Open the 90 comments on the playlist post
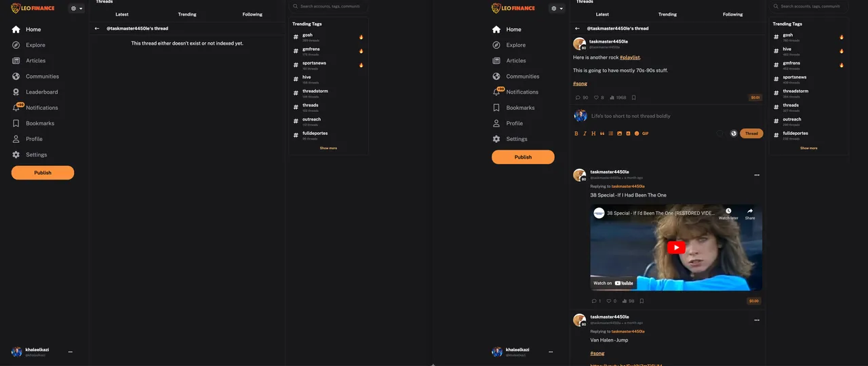 [580, 98]
